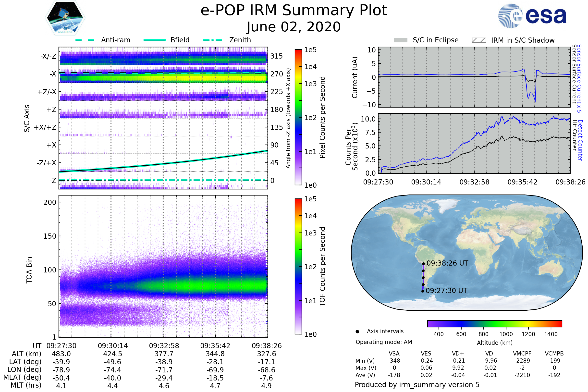Click the Anti-ram dashed legend line
The width and height of the screenshot is (588, 392).
coord(85,40)
